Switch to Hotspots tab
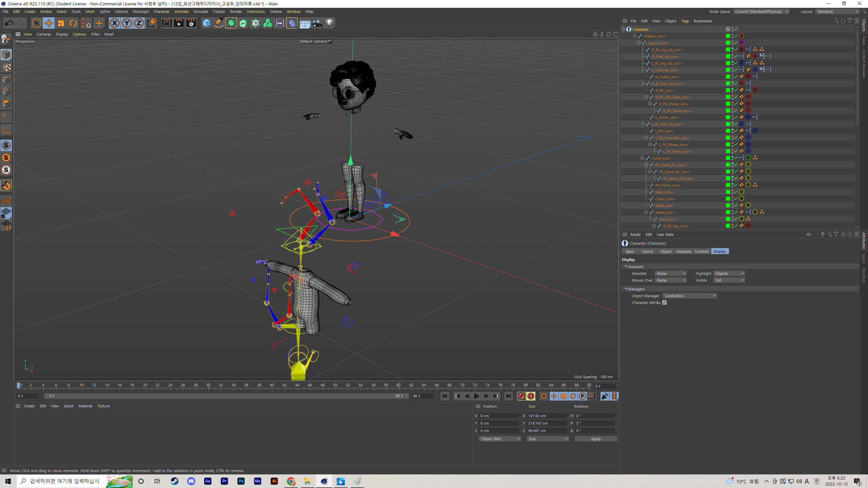Image resolution: width=868 pixels, height=488 pixels. click(x=684, y=251)
